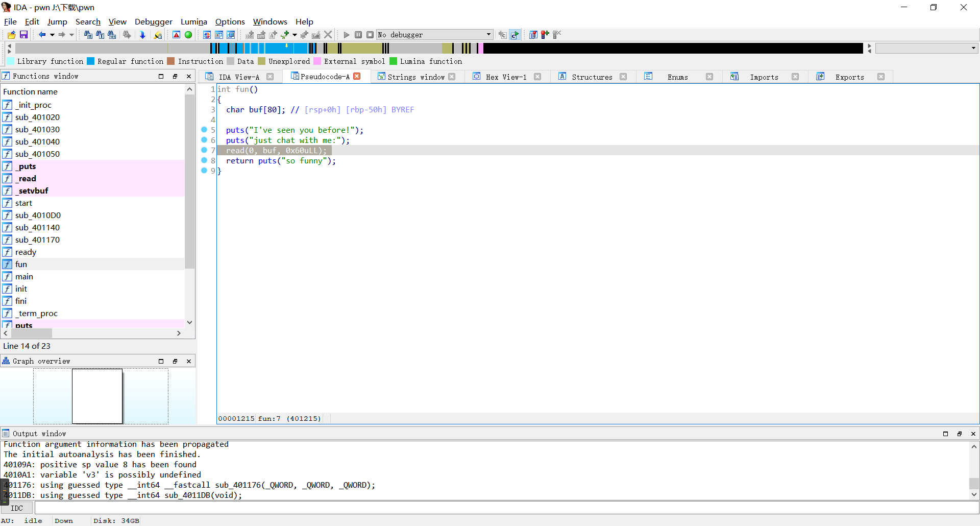Open the Debugger menu
The width and height of the screenshot is (980, 526).
click(x=153, y=21)
